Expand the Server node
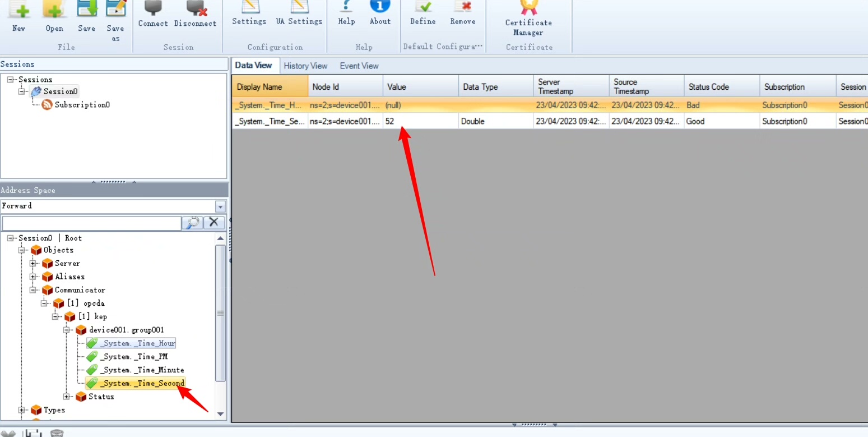The image size is (868, 437). [33, 263]
